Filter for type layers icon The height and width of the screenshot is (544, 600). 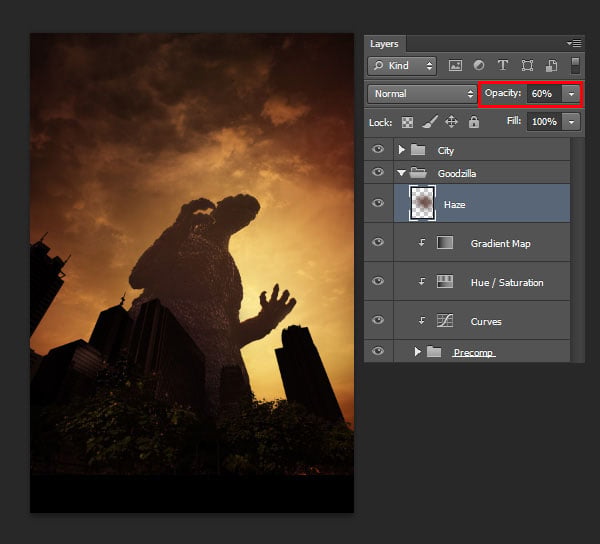click(x=503, y=65)
